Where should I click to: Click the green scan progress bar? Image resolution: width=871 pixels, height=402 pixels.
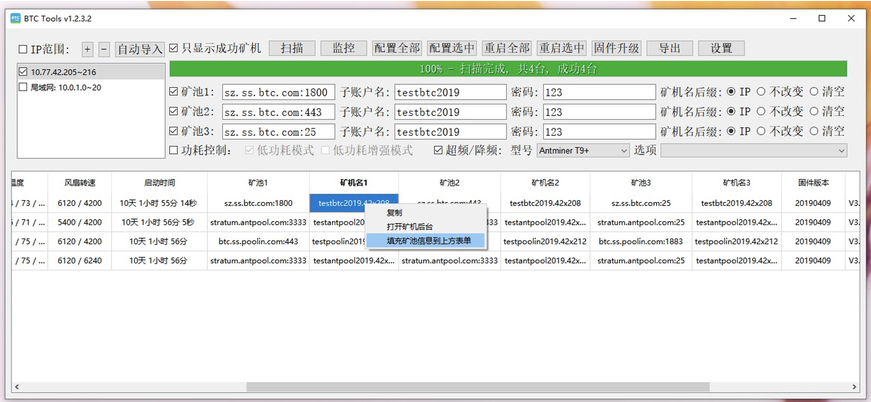click(x=508, y=69)
